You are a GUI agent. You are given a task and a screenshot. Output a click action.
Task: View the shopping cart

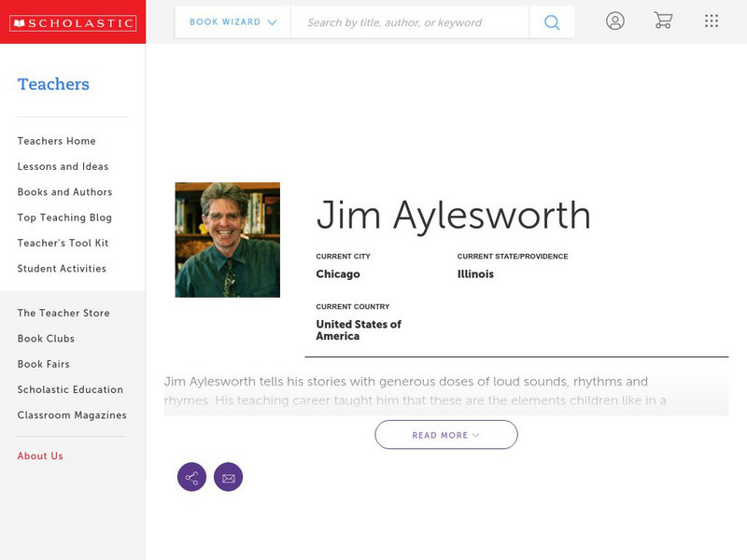(664, 20)
